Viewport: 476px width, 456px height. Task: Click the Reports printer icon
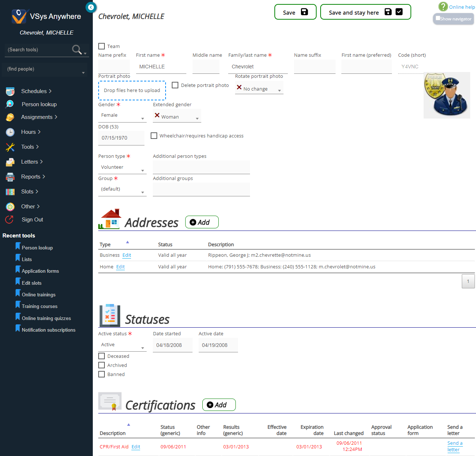click(10, 177)
